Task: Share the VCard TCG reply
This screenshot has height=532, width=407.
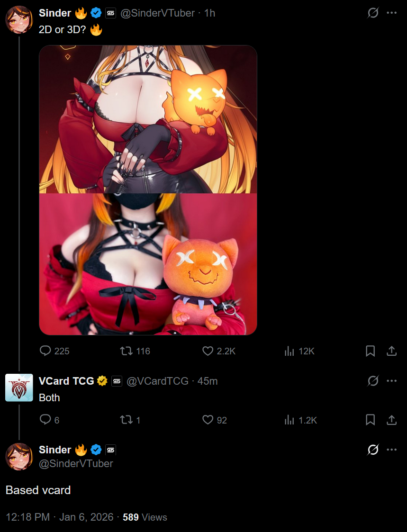Action: 392,420
